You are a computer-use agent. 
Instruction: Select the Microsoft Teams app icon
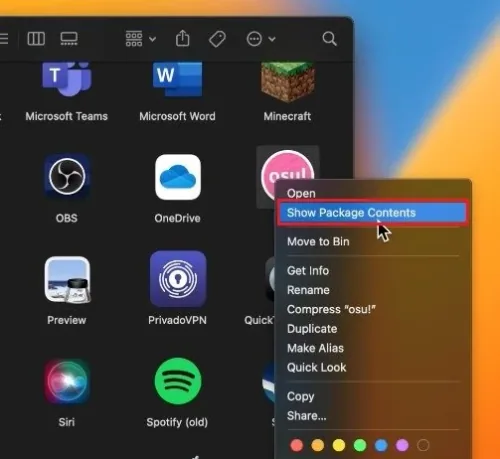[x=67, y=79]
